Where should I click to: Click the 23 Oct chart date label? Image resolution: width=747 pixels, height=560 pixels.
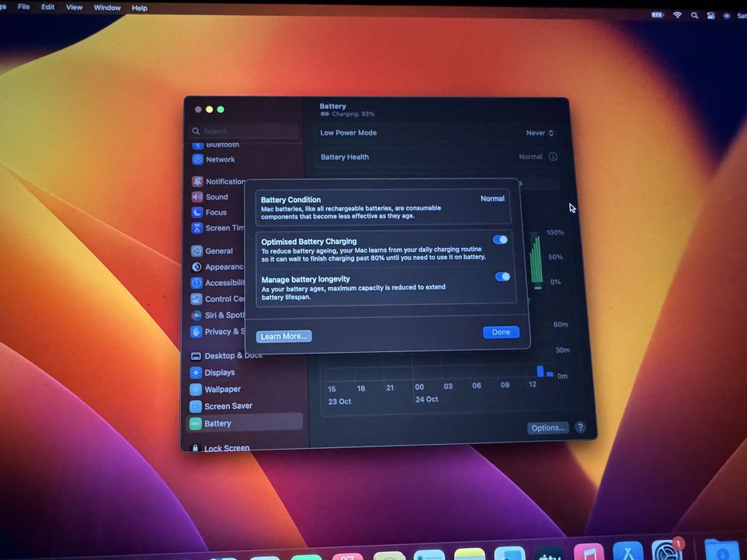click(339, 402)
